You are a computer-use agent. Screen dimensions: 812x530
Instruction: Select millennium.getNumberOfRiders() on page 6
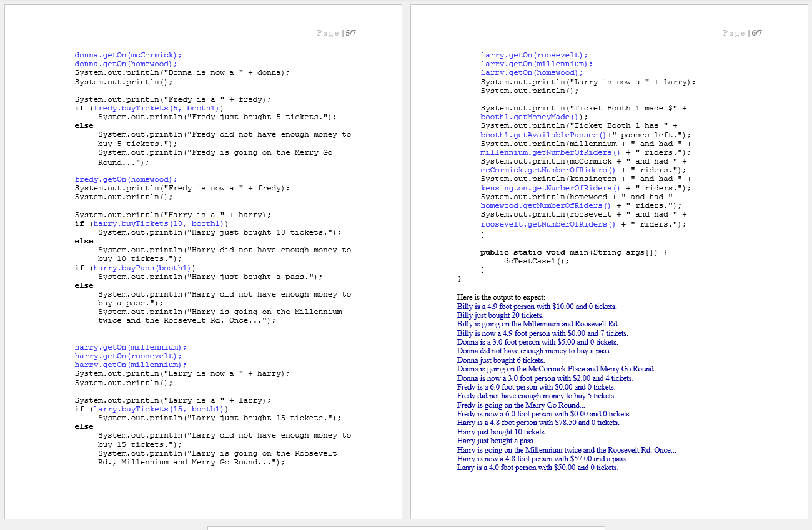pyautogui.click(x=548, y=152)
